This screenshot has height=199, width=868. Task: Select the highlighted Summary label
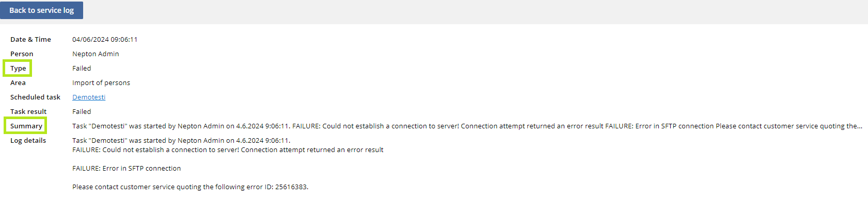pyautogui.click(x=26, y=126)
